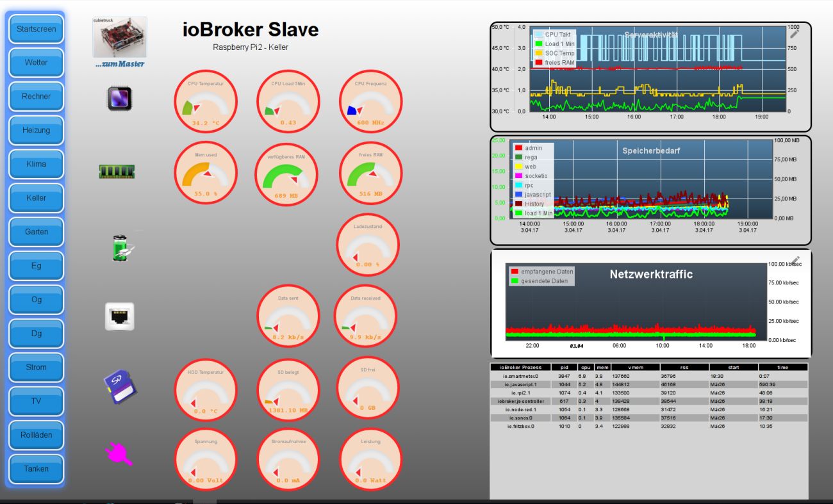Screen dimensions: 833x504
Task: Click the 'rss' column header
Action: [684, 368]
